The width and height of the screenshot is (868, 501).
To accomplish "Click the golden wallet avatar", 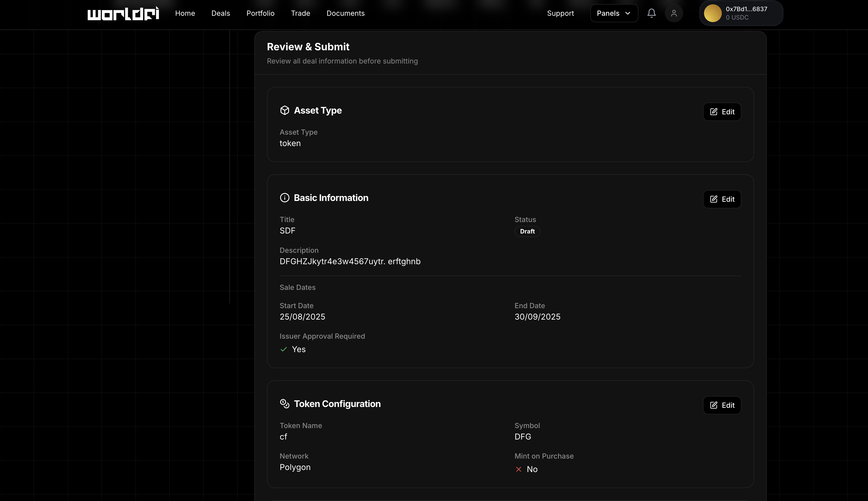I will click(712, 13).
